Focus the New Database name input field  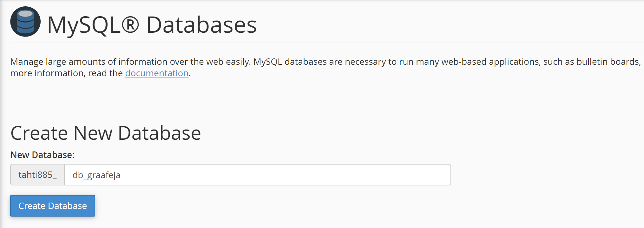point(257,175)
